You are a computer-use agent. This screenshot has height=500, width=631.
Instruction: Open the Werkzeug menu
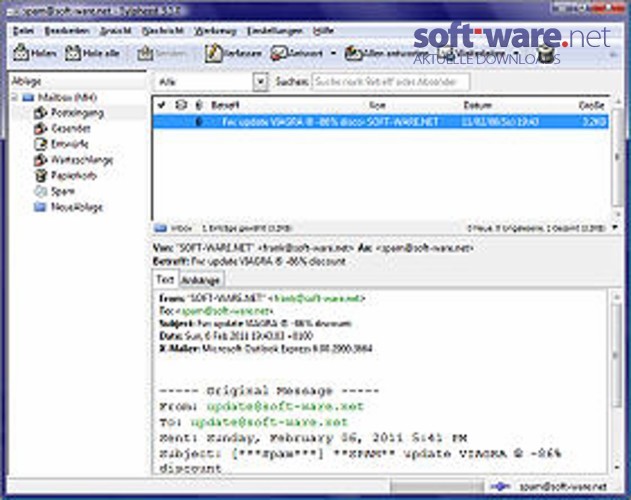coord(215,31)
